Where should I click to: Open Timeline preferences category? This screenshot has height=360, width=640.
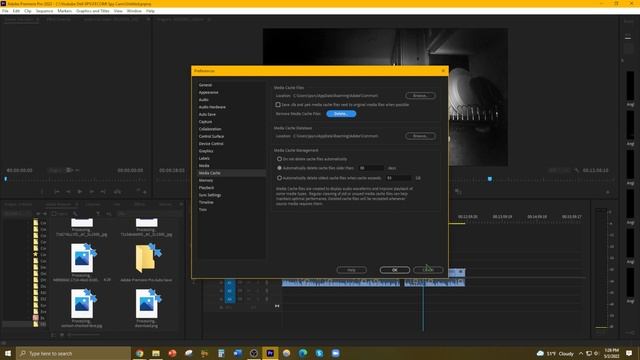coord(206,202)
